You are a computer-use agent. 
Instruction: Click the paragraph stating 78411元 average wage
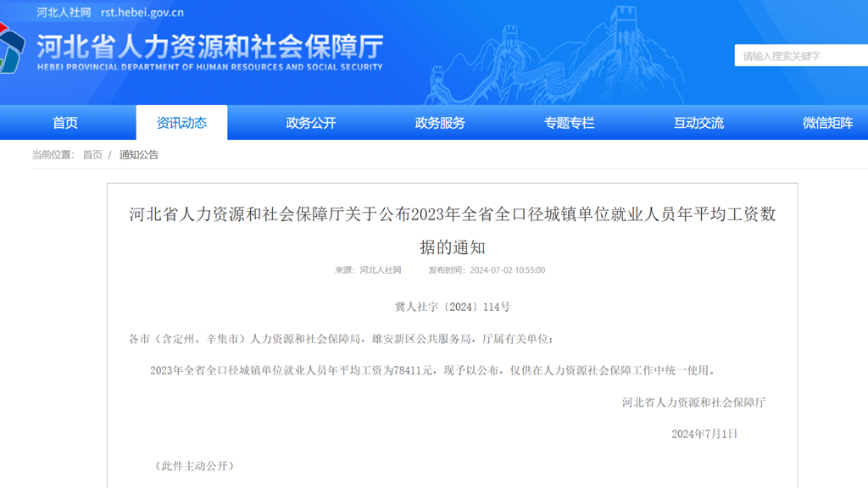(x=433, y=371)
